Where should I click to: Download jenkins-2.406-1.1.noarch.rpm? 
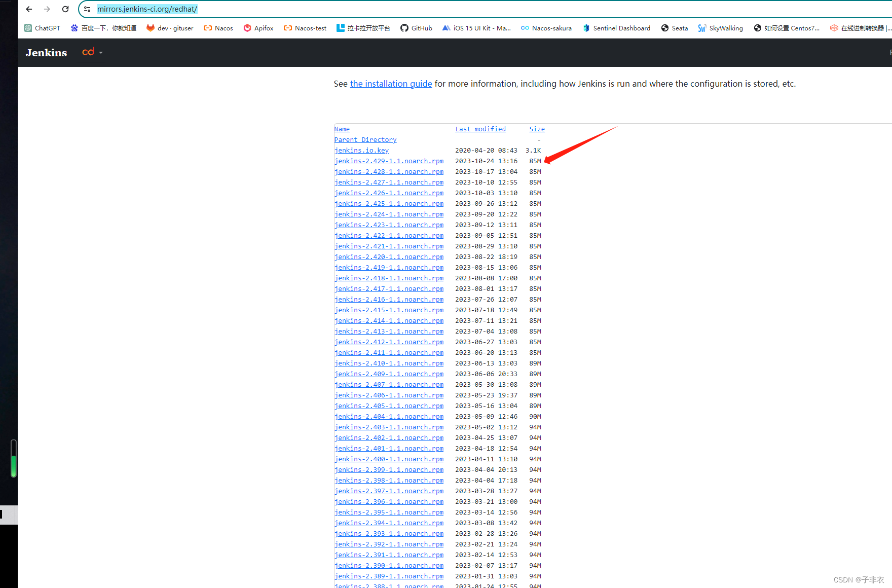389,395
